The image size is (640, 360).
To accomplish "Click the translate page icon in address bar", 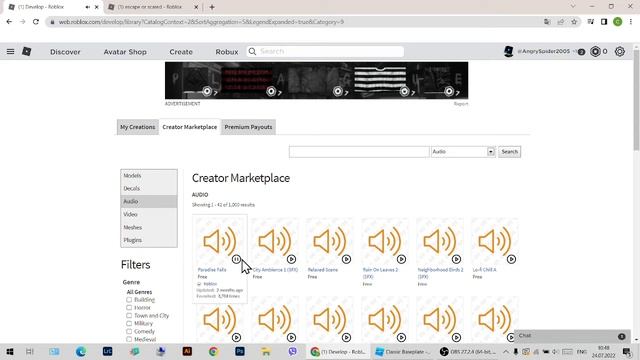I will (x=547, y=22).
